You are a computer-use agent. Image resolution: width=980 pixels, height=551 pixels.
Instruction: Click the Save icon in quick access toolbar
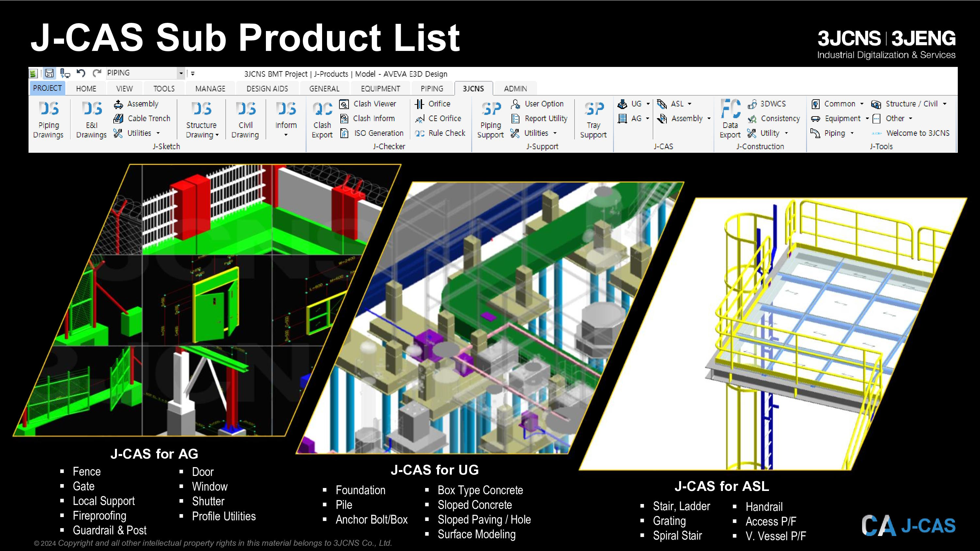tap(49, 73)
